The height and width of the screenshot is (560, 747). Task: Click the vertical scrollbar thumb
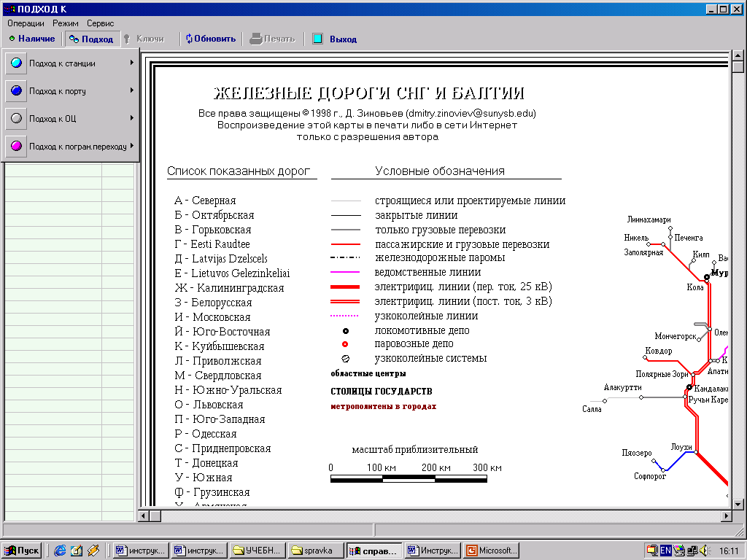click(738, 66)
